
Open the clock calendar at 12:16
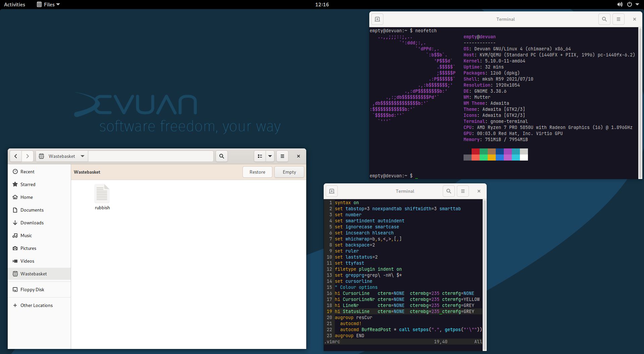click(322, 4)
